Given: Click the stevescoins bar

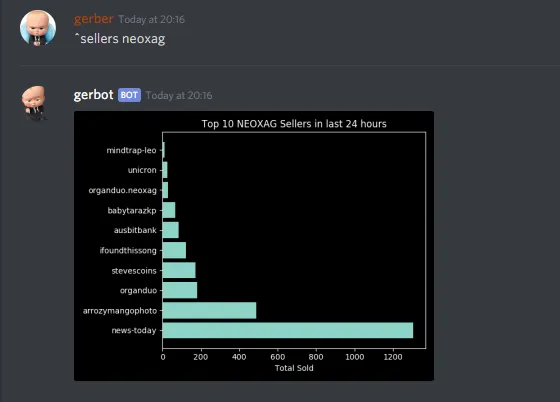Looking at the screenshot, I should click(179, 270).
